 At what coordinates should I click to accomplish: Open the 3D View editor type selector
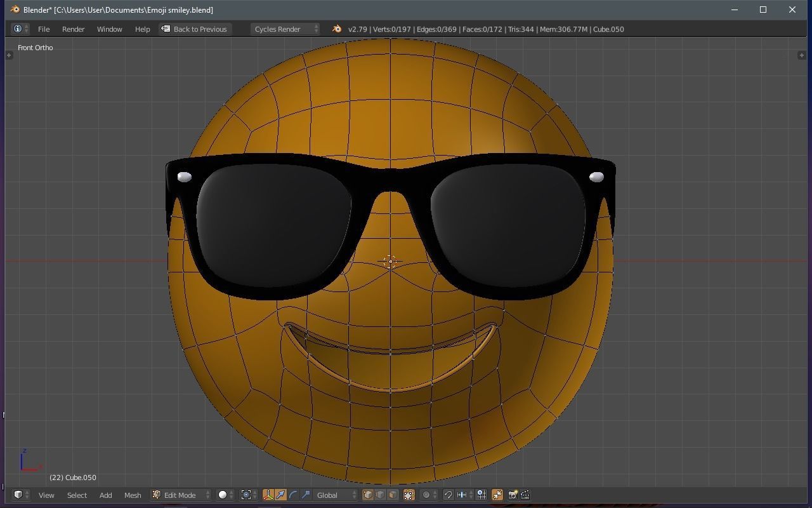tap(21, 495)
